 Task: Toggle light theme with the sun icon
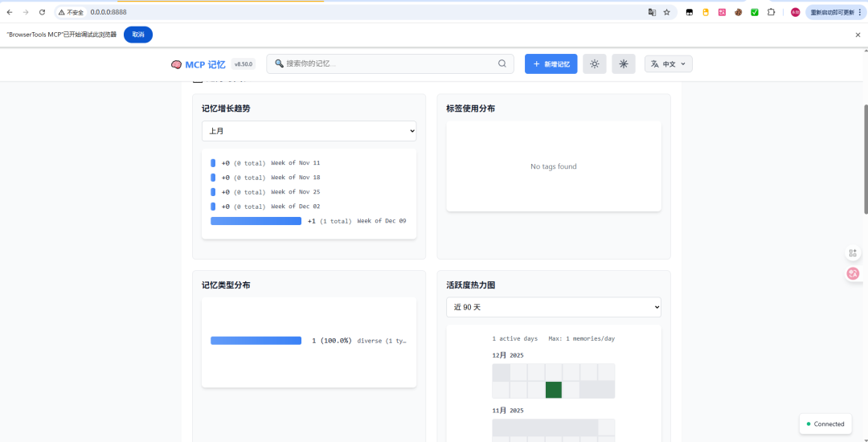[594, 64]
